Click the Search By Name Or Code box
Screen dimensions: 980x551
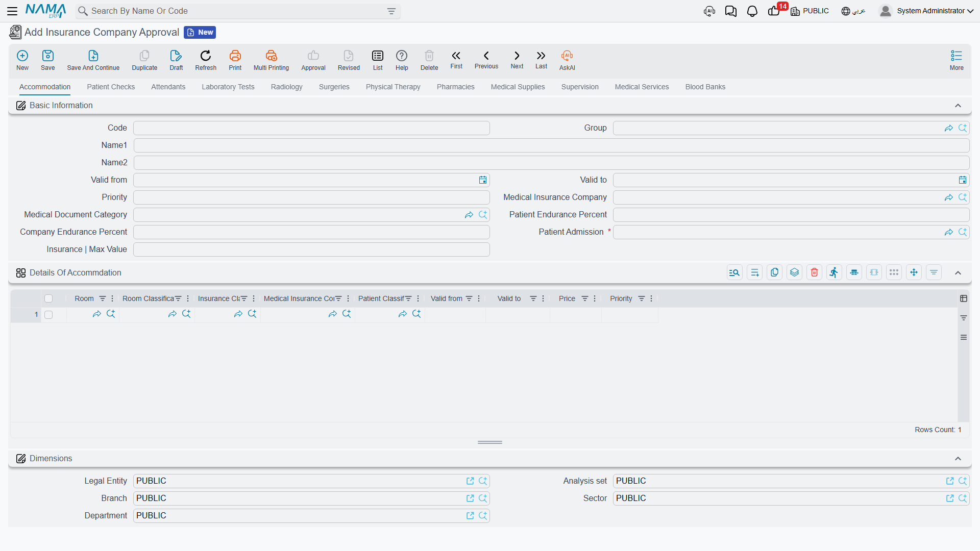click(x=237, y=11)
